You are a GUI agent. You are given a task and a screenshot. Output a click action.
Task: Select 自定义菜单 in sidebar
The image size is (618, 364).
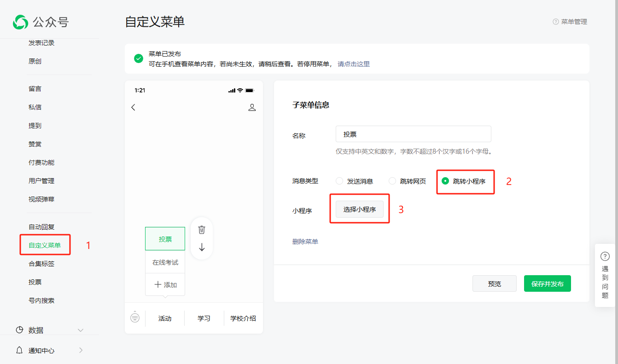coord(45,245)
